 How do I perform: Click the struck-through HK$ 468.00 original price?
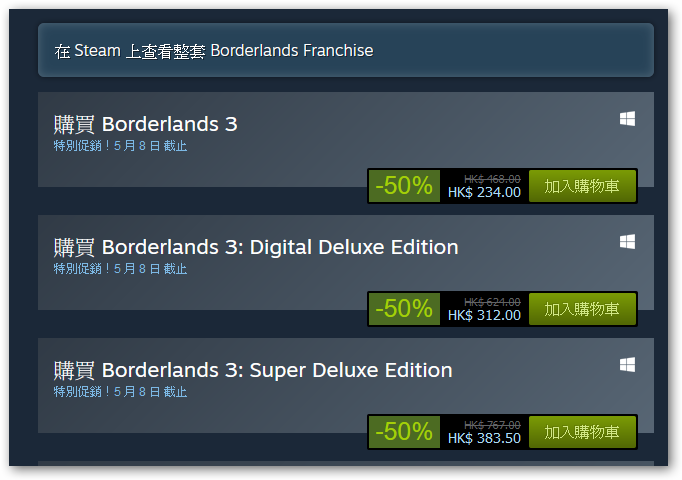492,179
